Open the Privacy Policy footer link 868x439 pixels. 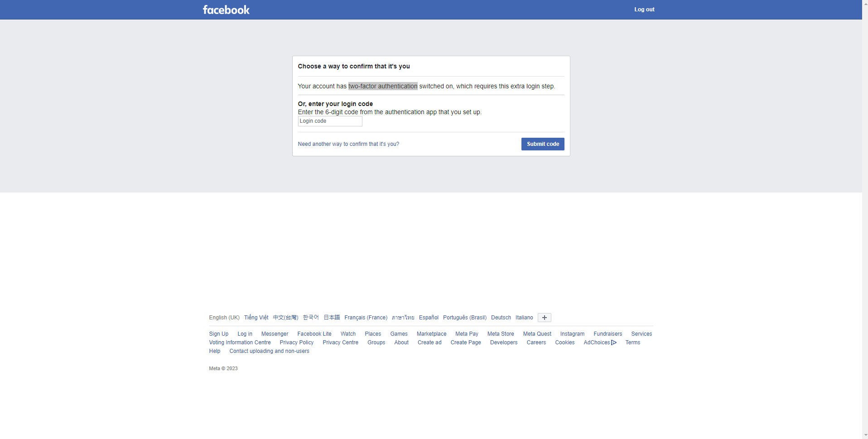pyautogui.click(x=297, y=343)
